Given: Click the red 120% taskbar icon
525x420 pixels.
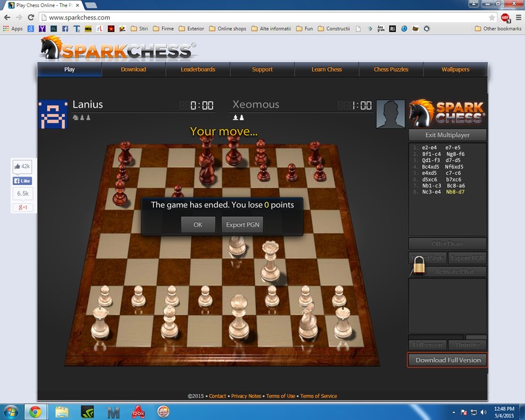Looking at the screenshot, I should (x=138, y=412).
